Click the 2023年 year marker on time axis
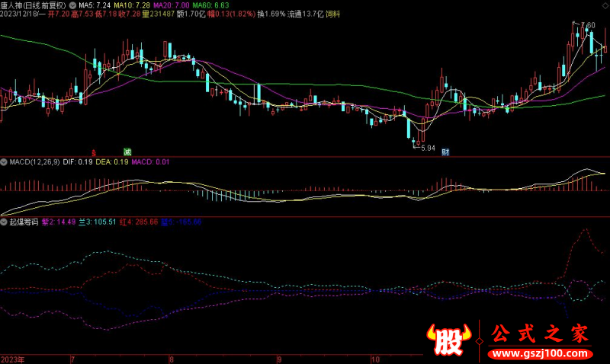 (x=12, y=358)
